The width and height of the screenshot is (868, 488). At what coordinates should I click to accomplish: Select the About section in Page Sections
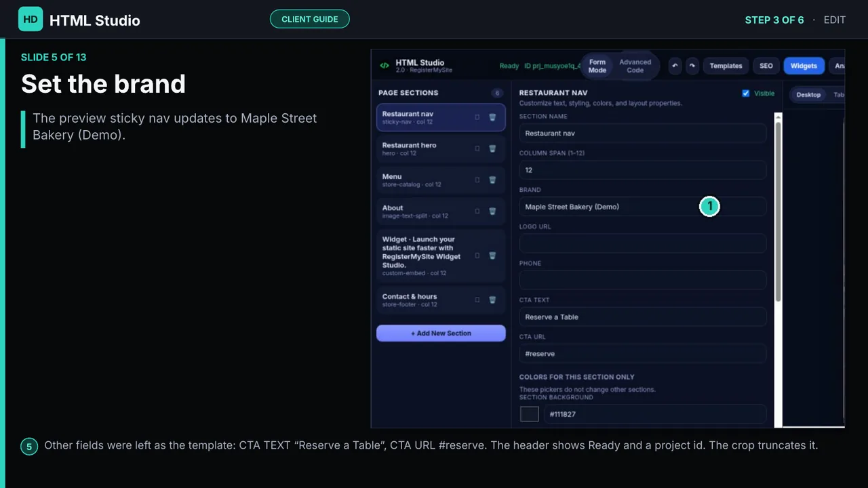coord(441,211)
